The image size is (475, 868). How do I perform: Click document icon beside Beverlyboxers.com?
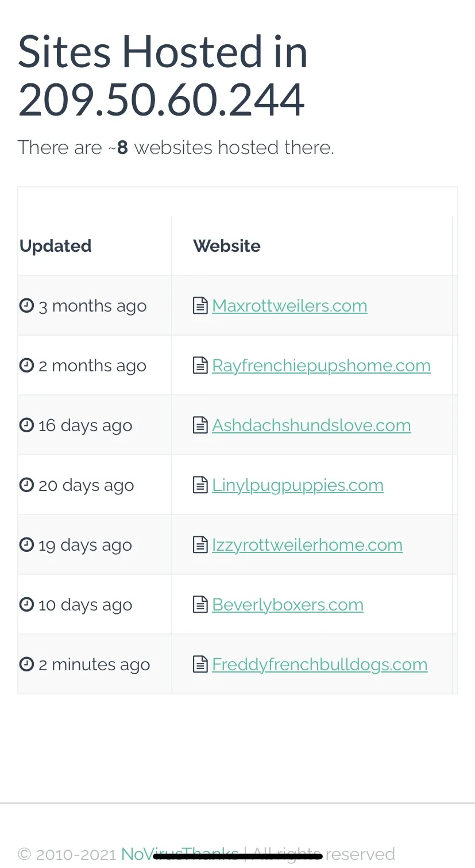point(200,605)
